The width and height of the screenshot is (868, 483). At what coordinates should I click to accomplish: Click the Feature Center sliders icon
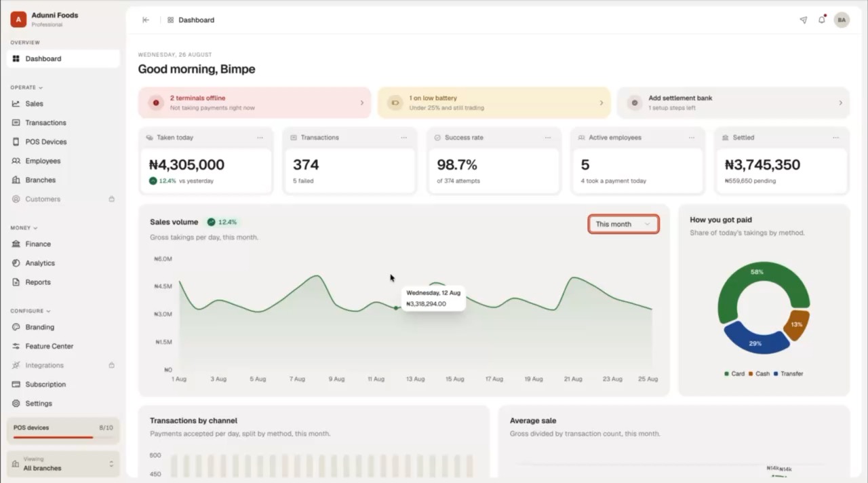16,346
